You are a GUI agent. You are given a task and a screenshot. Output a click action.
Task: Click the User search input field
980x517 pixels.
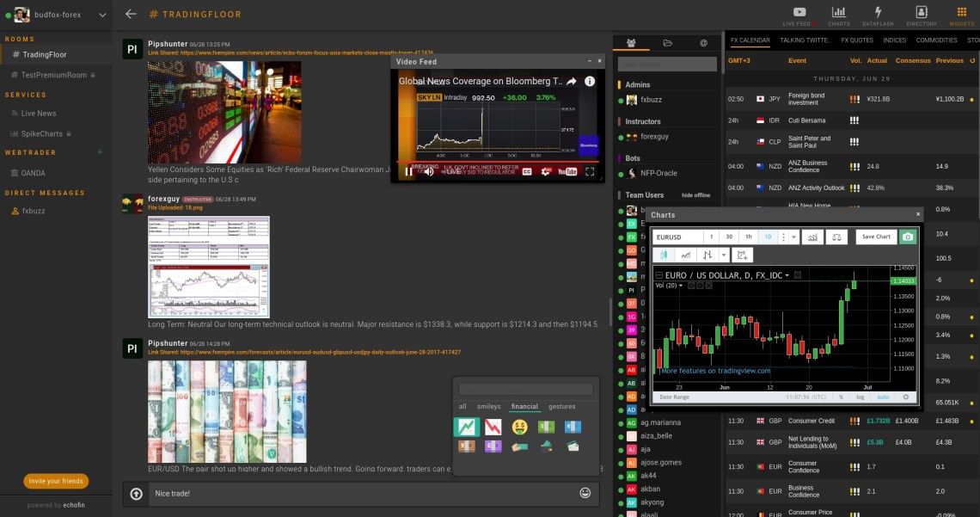(667, 64)
